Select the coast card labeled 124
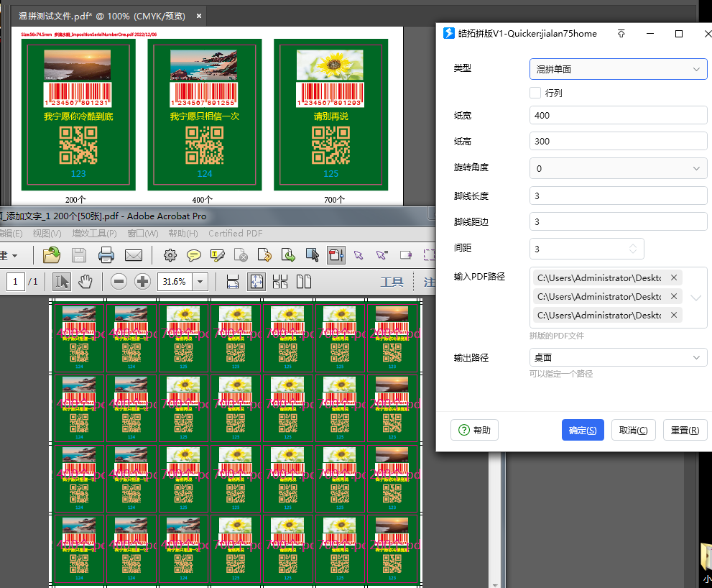712x588 pixels. (x=205, y=114)
